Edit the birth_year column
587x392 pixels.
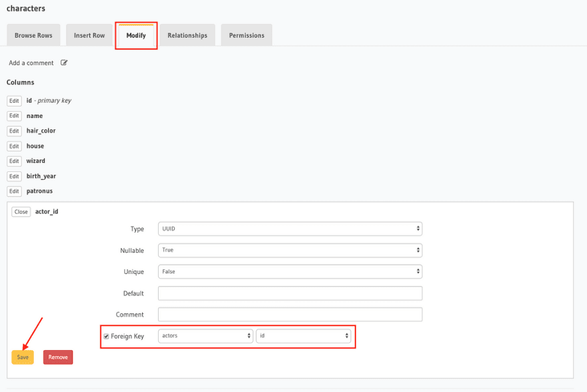click(x=14, y=176)
